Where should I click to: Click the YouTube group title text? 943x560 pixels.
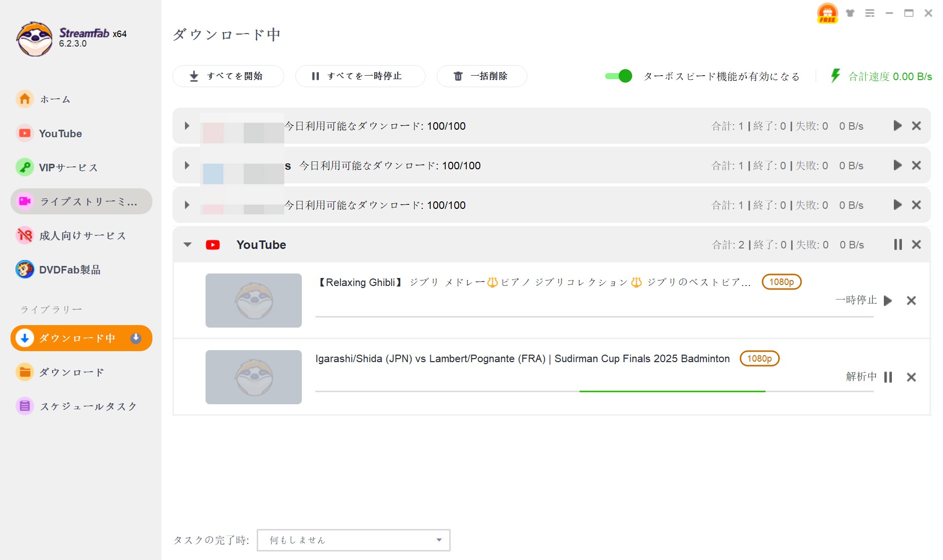coord(261,245)
